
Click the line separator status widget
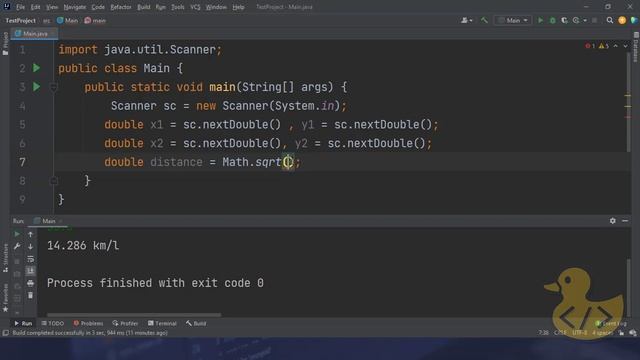560,333
